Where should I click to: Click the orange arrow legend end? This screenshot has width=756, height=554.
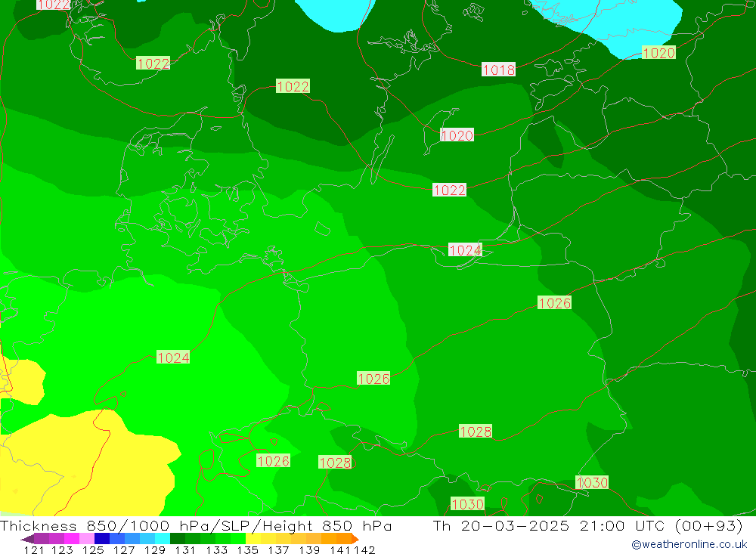(x=355, y=539)
